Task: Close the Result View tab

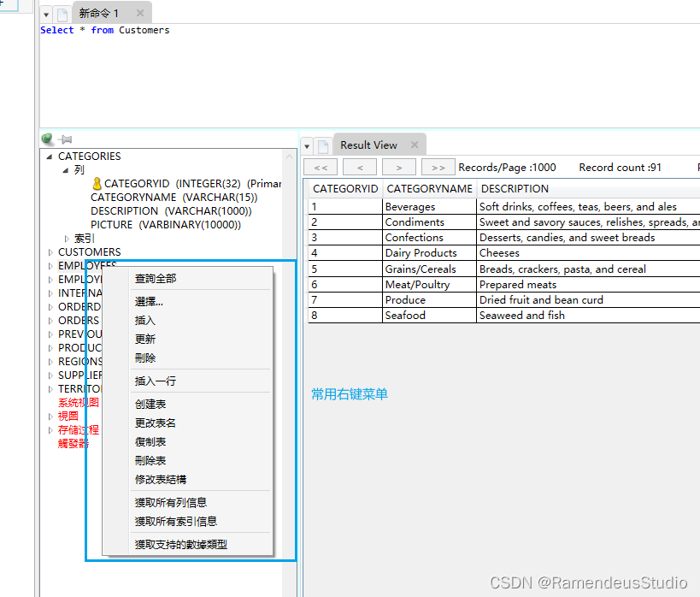Action: (x=415, y=145)
